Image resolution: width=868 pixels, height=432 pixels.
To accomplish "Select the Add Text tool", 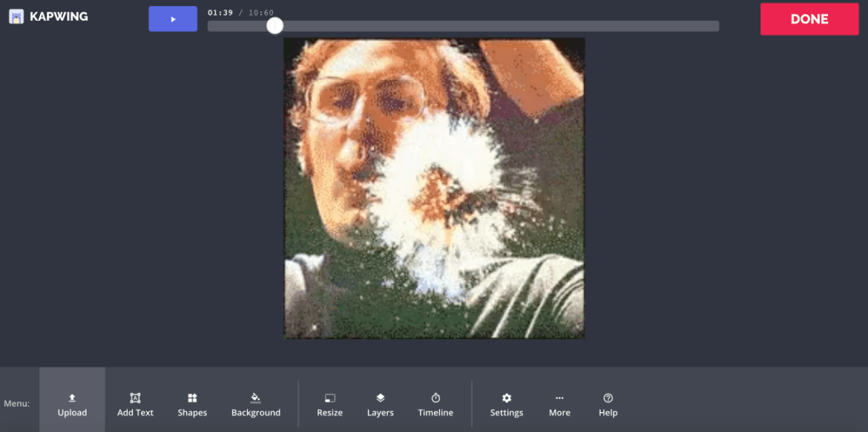I will click(135, 405).
